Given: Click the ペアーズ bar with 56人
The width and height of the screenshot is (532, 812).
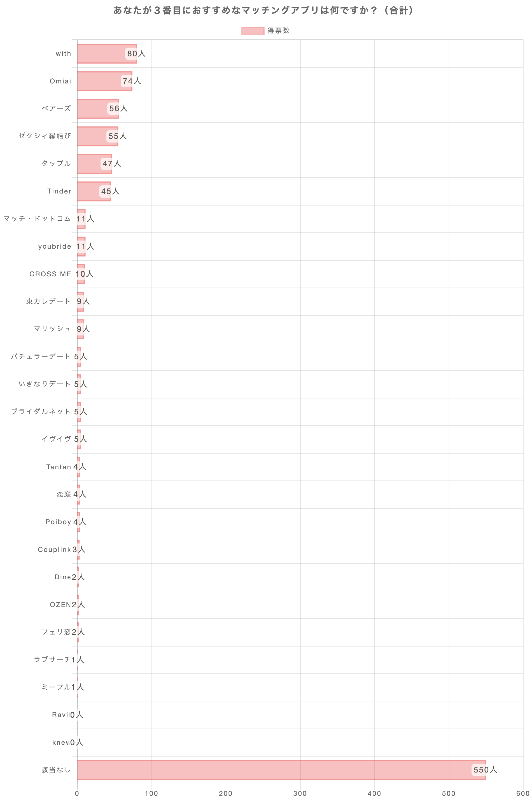Looking at the screenshot, I should click(92, 108).
